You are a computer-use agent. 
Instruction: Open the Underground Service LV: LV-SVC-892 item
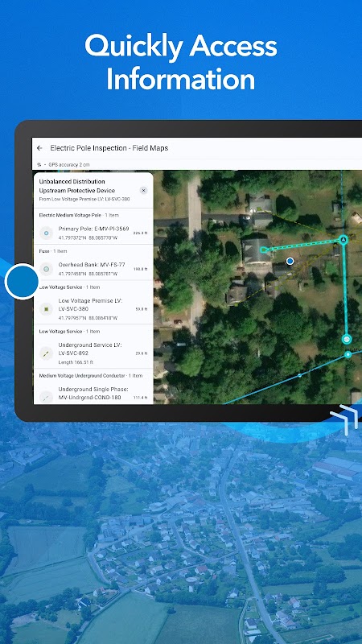[x=93, y=353]
